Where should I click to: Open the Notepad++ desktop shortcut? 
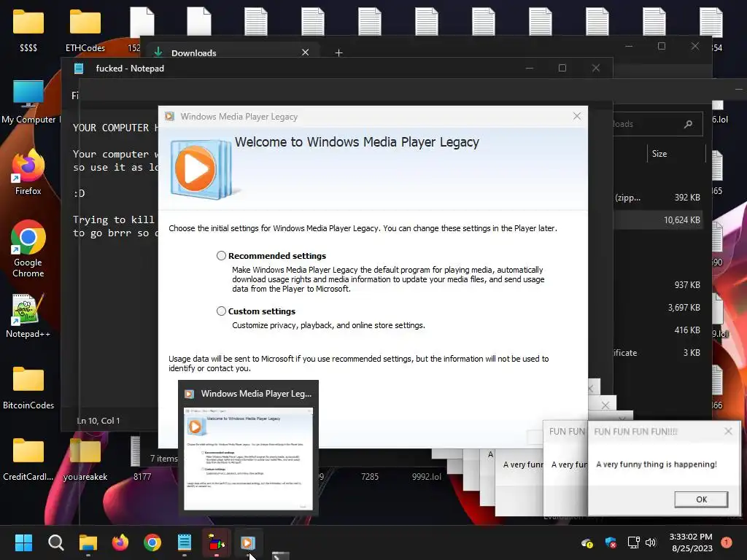click(x=28, y=316)
